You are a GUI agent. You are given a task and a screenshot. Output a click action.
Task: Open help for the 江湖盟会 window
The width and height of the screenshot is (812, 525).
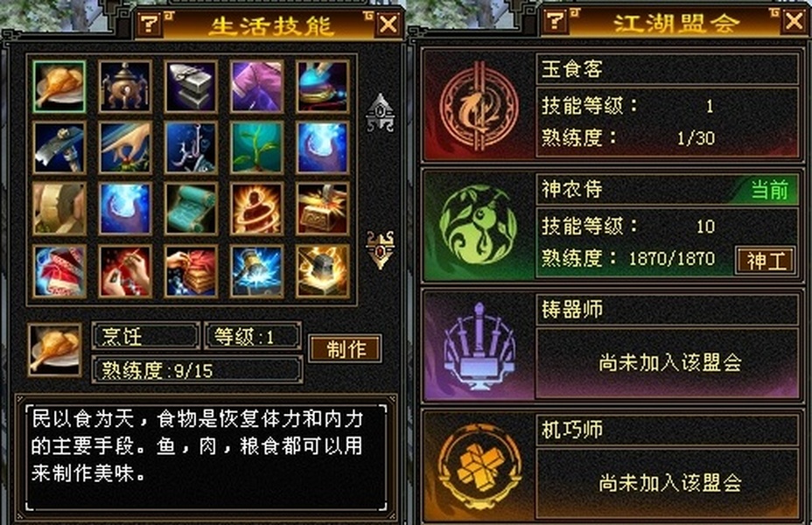[x=555, y=21]
